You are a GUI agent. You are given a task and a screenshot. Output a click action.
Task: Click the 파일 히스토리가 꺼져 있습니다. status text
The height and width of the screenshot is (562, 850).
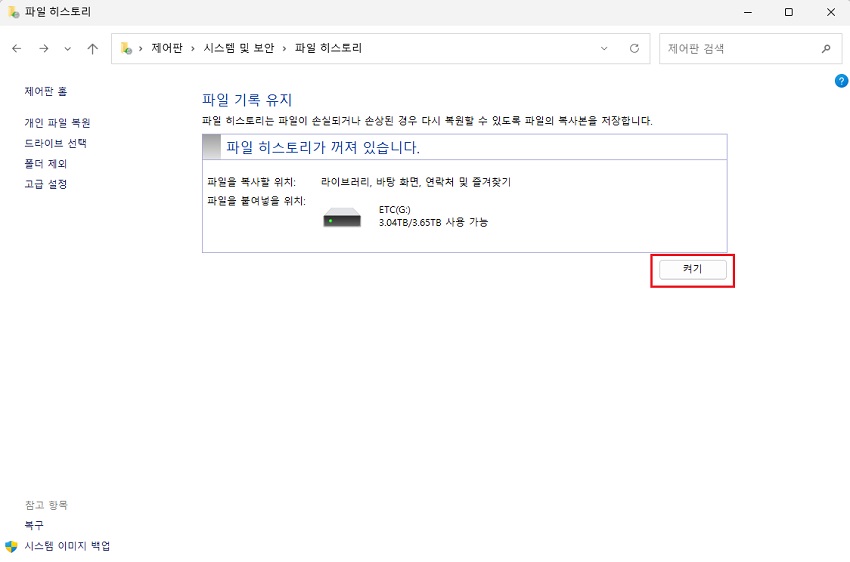click(x=323, y=147)
